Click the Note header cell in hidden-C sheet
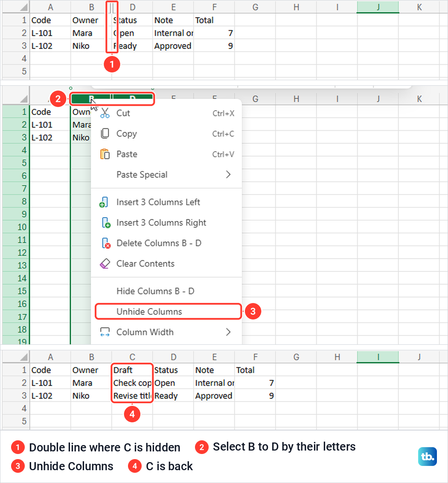The width and height of the screenshot is (448, 483). tap(173, 20)
